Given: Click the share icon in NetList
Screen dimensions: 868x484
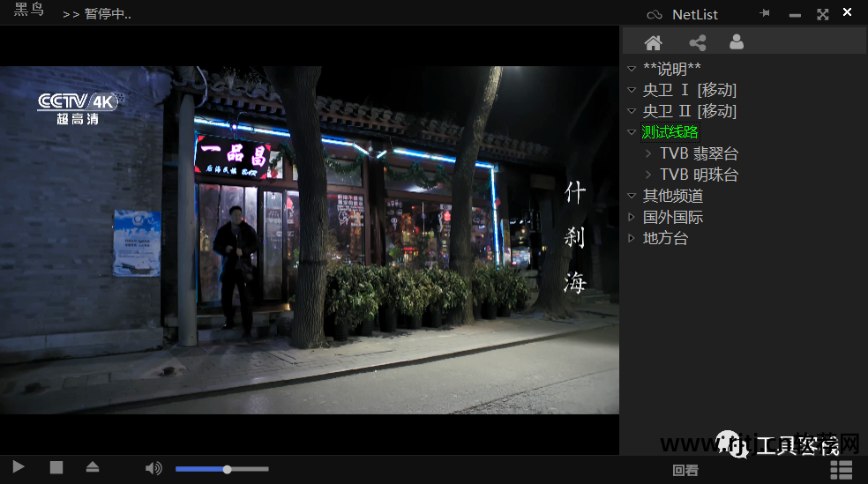Looking at the screenshot, I should pos(697,42).
